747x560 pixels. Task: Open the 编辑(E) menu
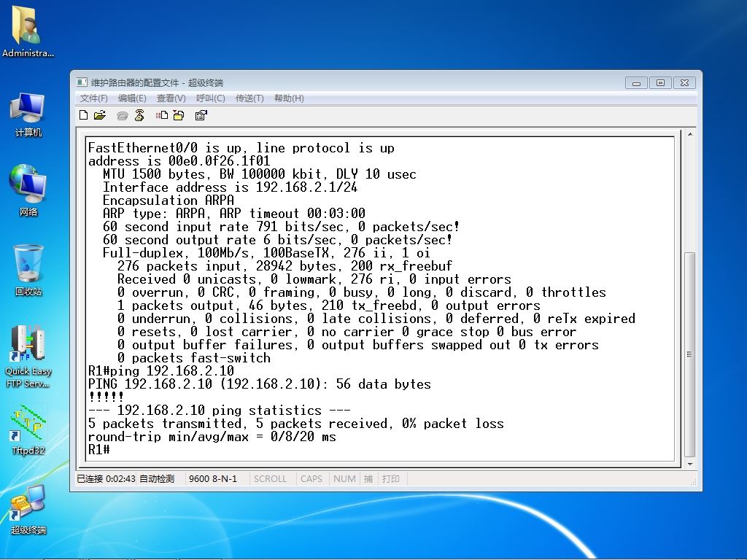[x=132, y=98]
